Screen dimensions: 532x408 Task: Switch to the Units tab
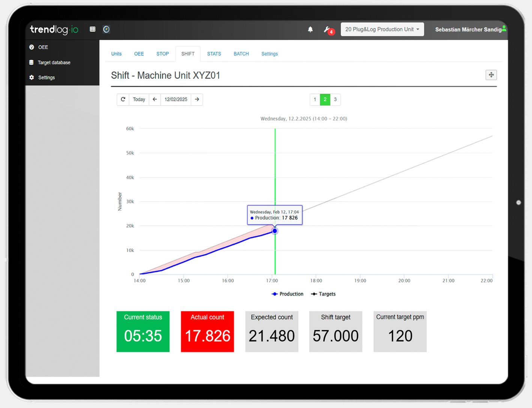point(116,54)
